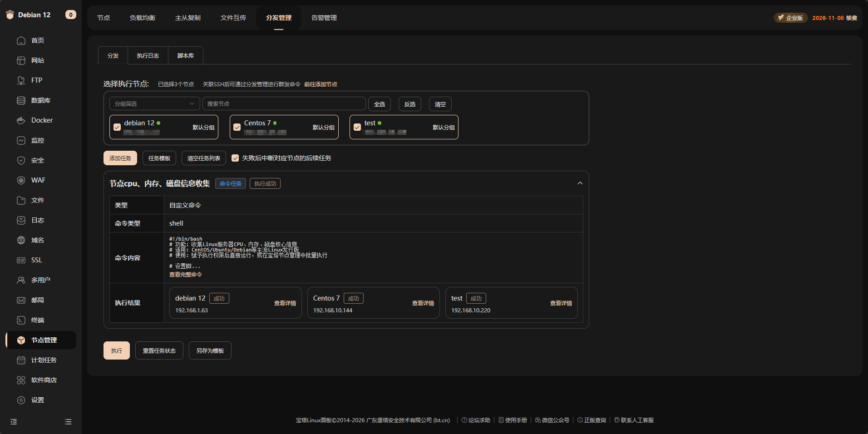The image size is (868, 434).
Task: Open the 分组筛选 dropdown
Action: click(154, 104)
